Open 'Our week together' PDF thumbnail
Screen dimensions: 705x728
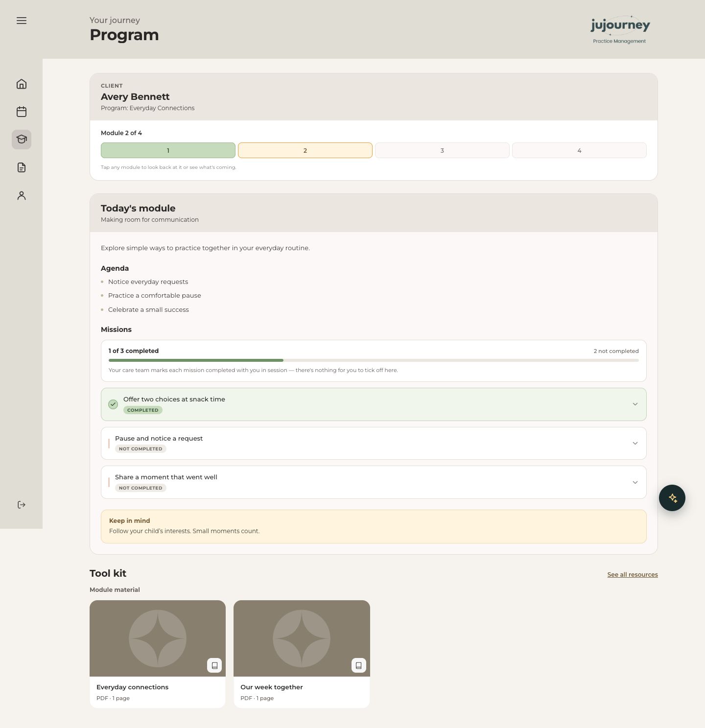pos(302,638)
